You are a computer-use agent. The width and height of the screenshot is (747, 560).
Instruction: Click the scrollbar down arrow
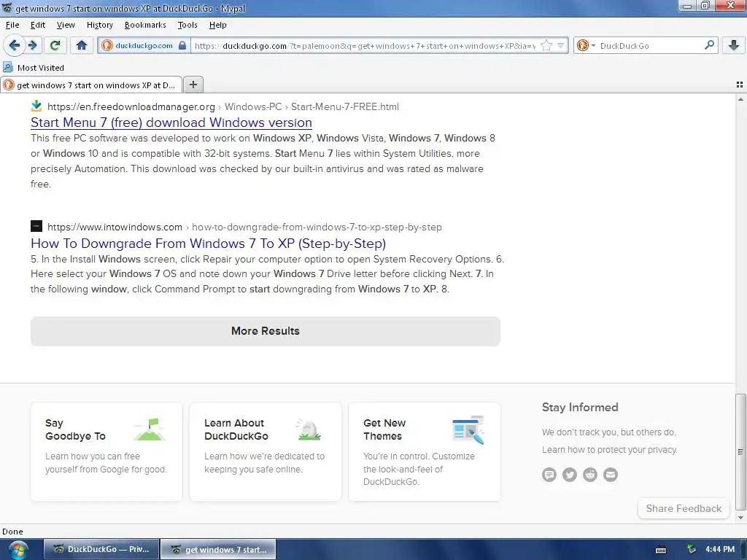[740, 518]
